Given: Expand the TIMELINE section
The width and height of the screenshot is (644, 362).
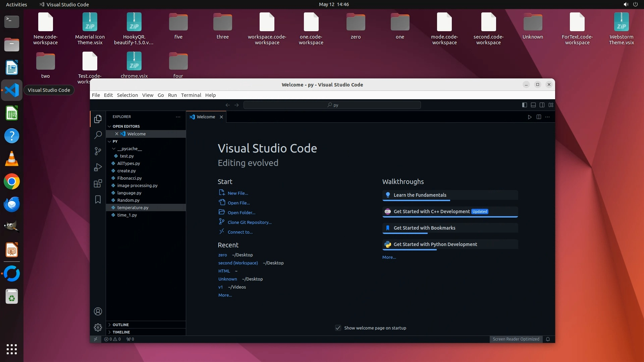Looking at the screenshot, I should pyautogui.click(x=121, y=332).
